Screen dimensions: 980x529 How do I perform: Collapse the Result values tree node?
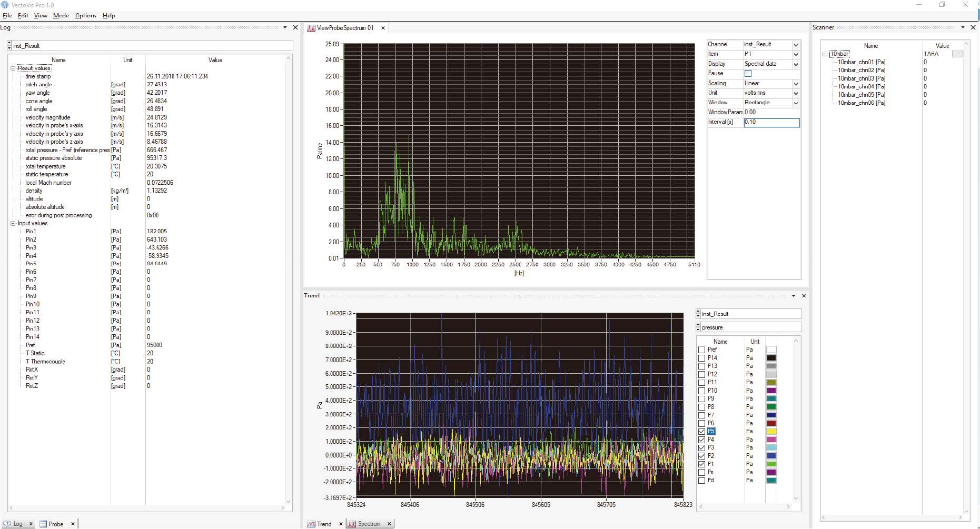(13, 68)
